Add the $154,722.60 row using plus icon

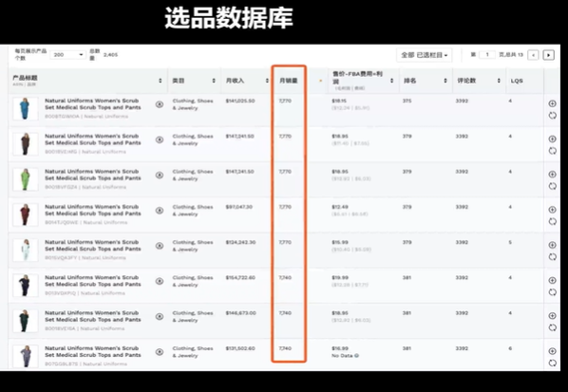[x=552, y=280]
